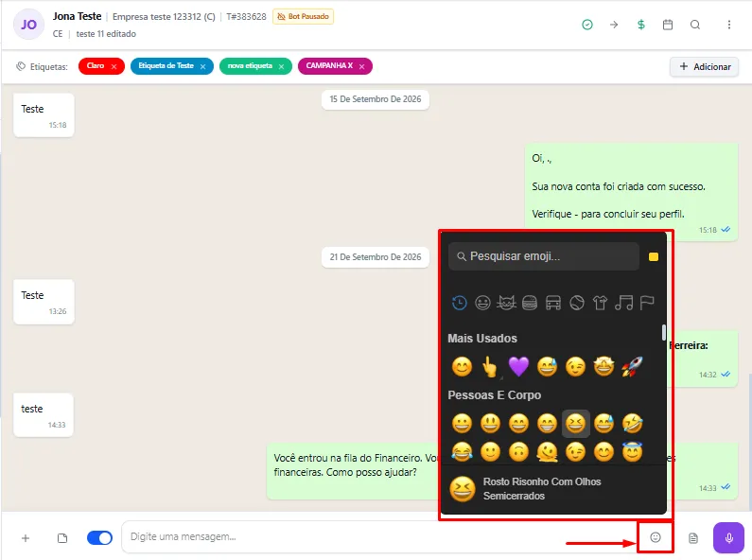Viewport: 752px width, 560px height.
Task: Click the Teste message from 13:26
Action: click(x=44, y=302)
